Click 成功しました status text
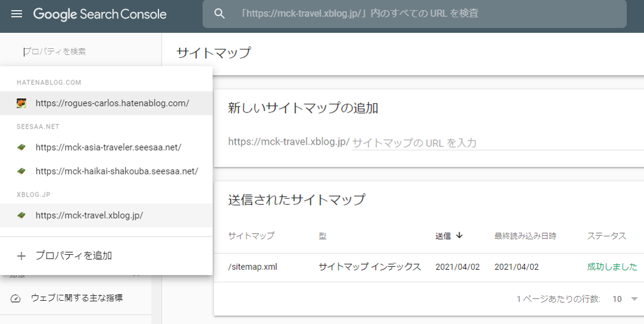Viewport: 644px width, 324px height. (612, 267)
